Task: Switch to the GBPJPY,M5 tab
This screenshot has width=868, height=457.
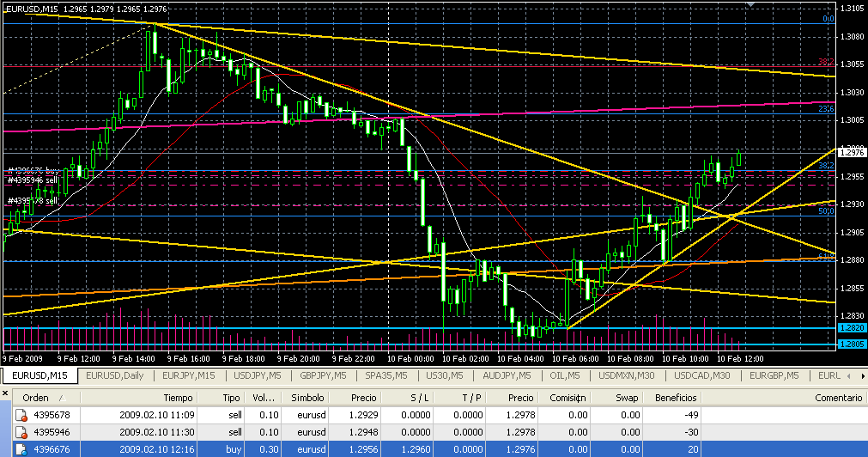Action: pos(324,375)
